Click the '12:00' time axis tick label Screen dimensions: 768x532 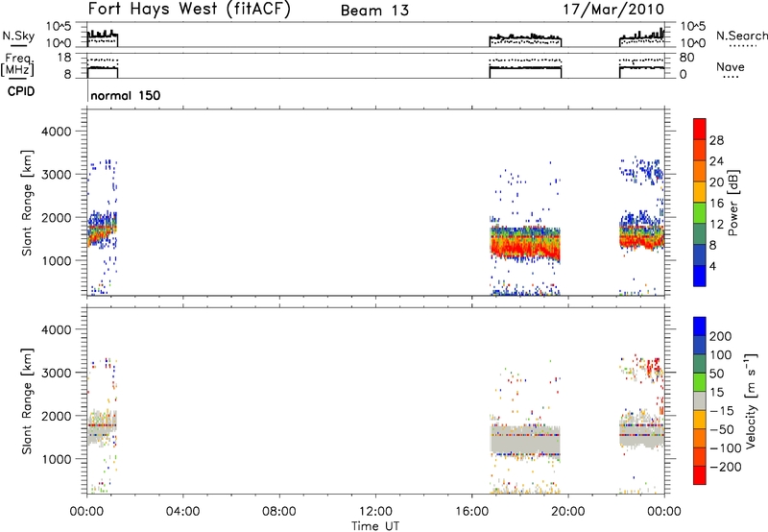[x=375, y=512]
